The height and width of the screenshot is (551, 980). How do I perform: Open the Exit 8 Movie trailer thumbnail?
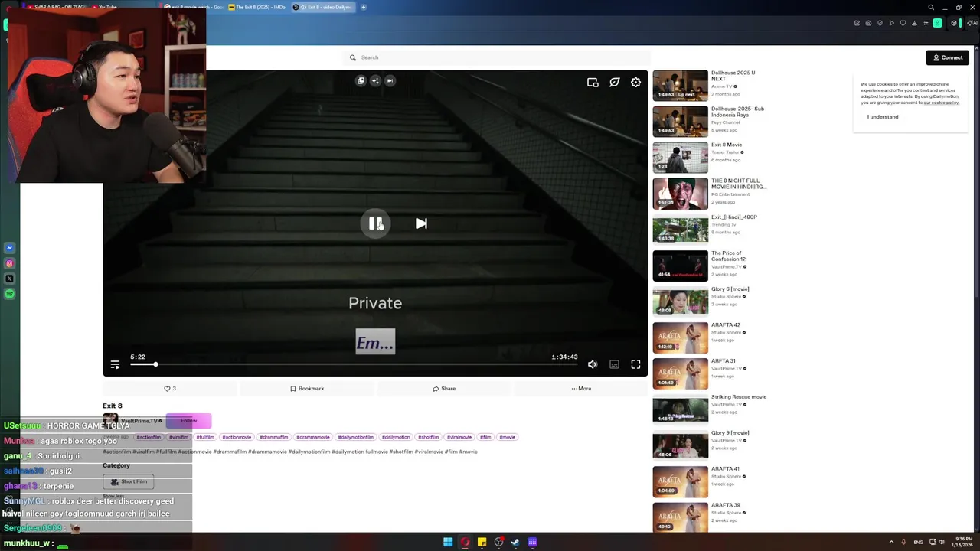[680, 157]
